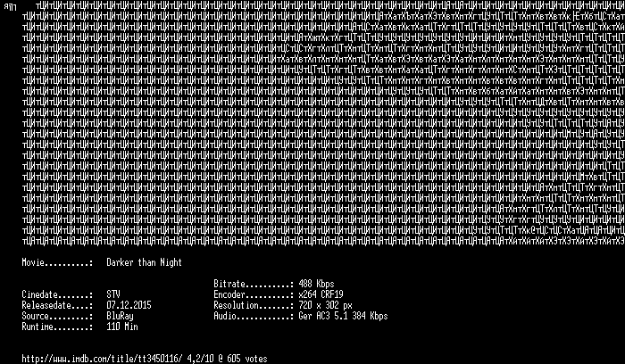Select the Ger AC3 5.1 384 Kbps value
Screen dimensions: 625x364
click(x=343, y=316)
